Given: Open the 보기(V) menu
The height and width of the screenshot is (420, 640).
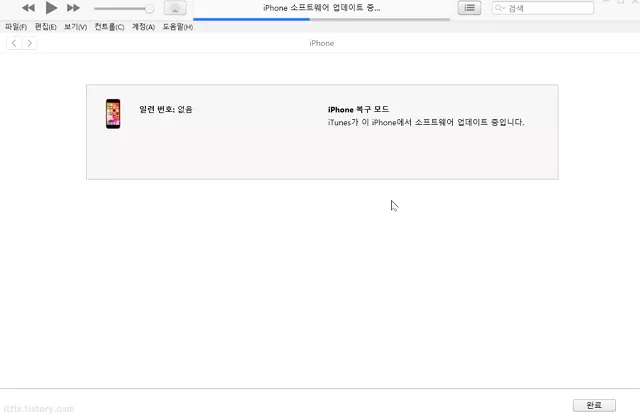Looking at the screenshot, I should 76,27.
